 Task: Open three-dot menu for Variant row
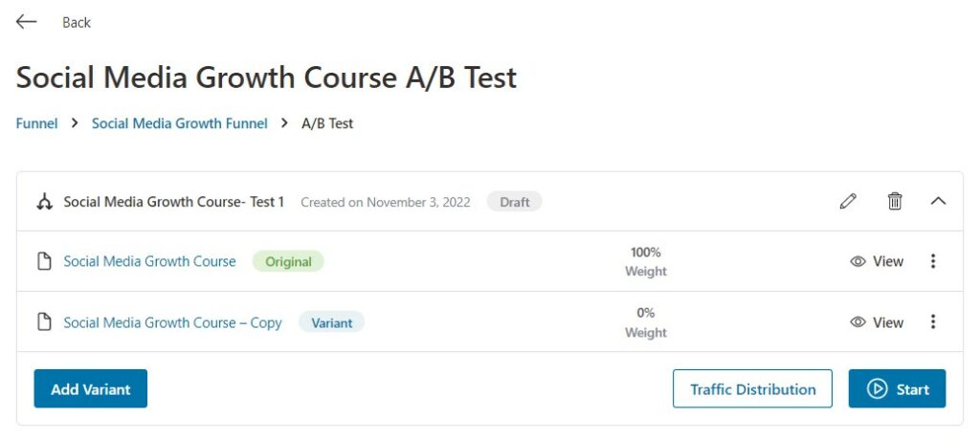[x=933, y=322]
